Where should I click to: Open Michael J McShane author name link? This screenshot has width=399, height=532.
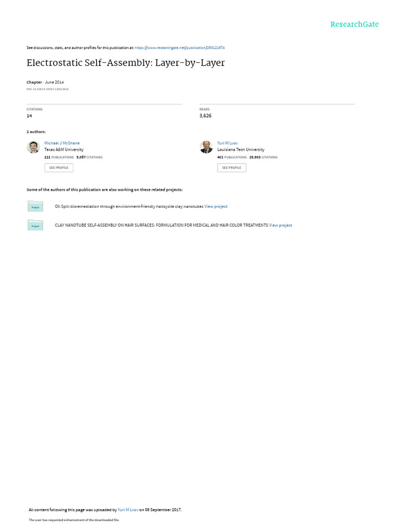click(62, 143)
